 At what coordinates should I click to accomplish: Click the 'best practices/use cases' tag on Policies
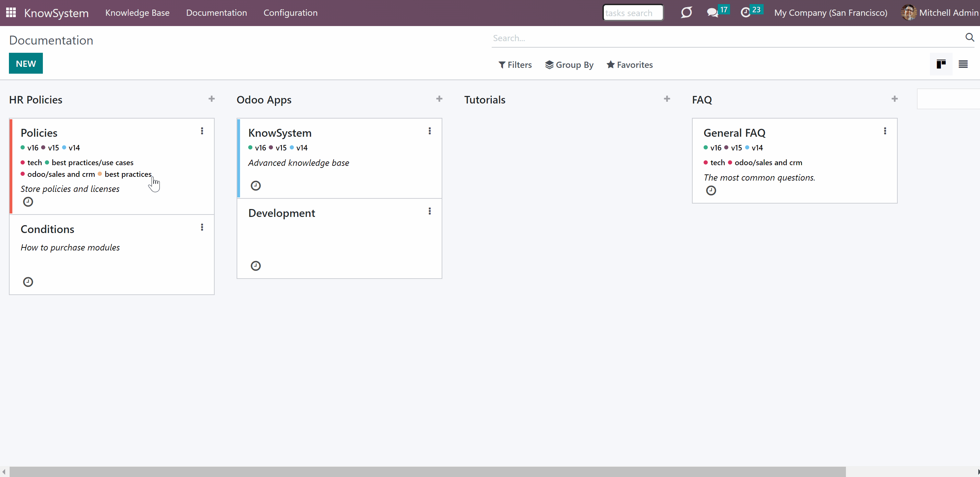click(89, 163)
